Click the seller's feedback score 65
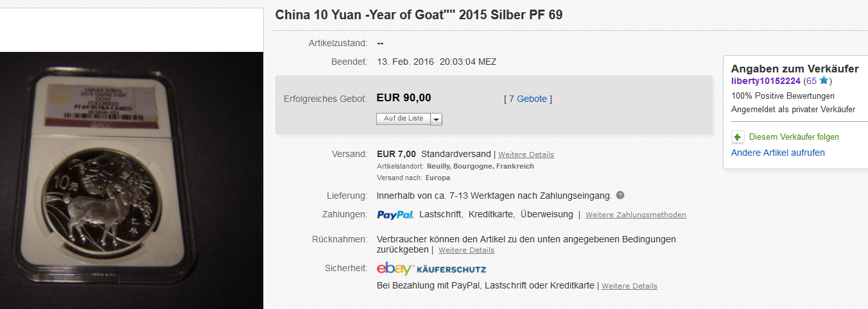Screen dimensions: 868x309 pos(811,81)
